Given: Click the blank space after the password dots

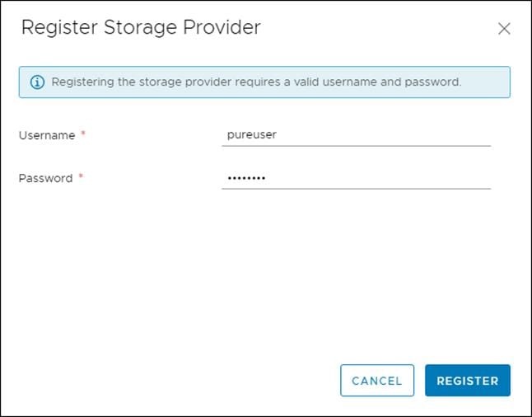Looking at the screenshot, I should point(387,178).
